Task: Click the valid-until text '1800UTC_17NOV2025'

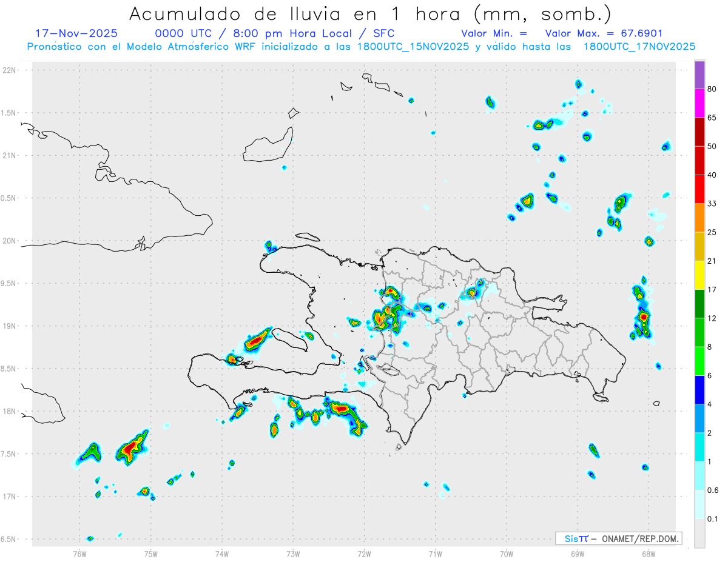Action: point(639,47)
